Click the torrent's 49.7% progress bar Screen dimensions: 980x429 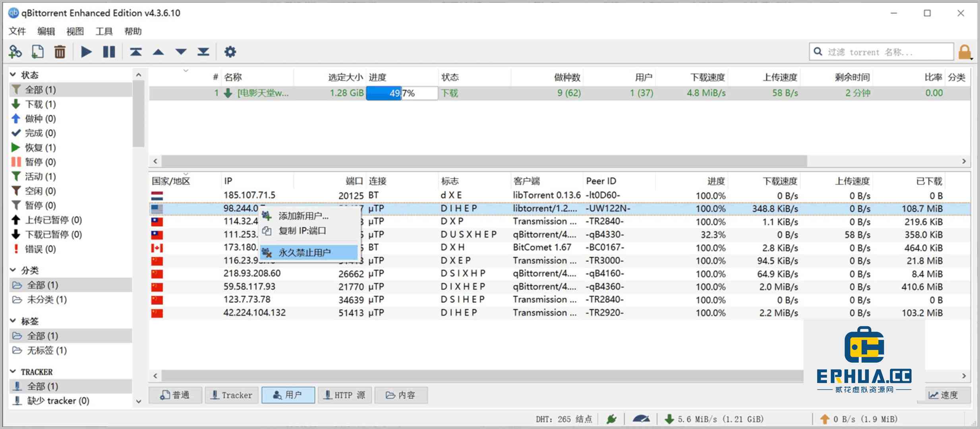(x=401, y=93)
